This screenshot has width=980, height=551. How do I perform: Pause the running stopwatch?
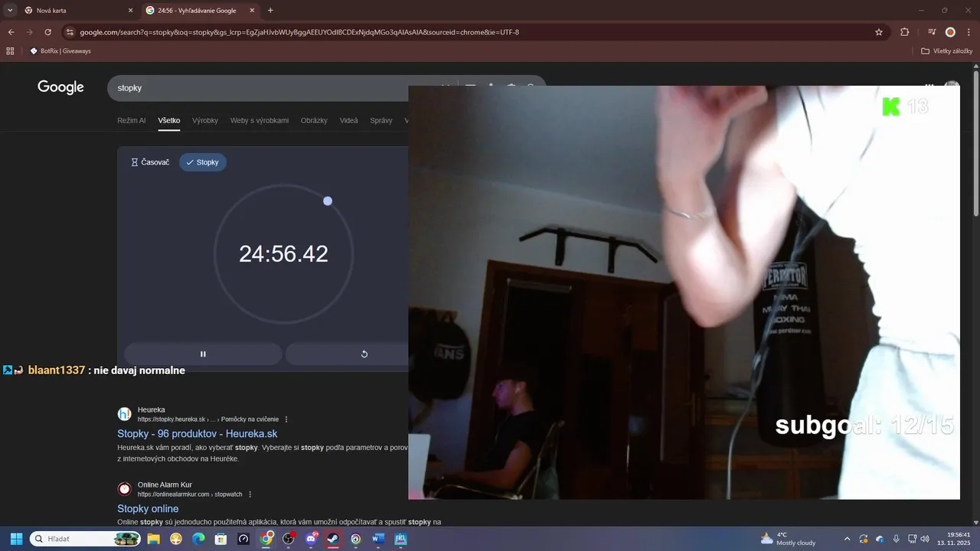point(203,354)
